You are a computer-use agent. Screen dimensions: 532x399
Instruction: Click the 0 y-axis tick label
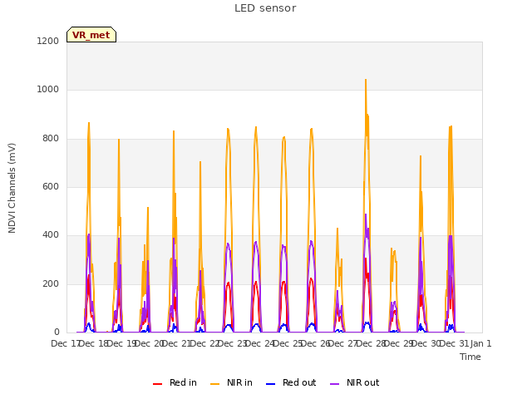[57, 332]
